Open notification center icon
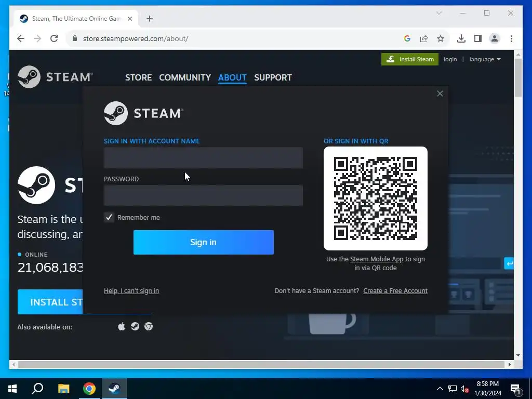Screen dimensions: 532x399 click(x=515, y=390)
